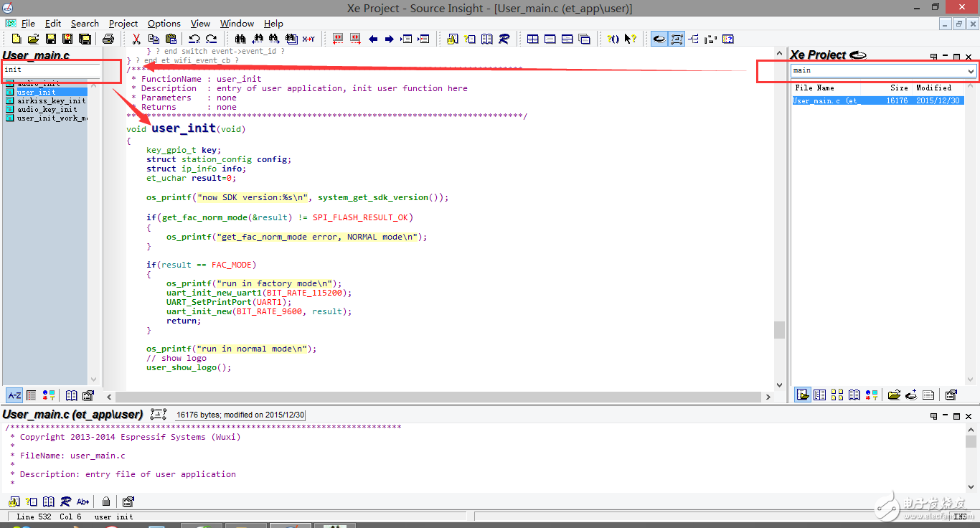Click the Cut scissors icon
Screen dimensions: 980x528
(x=136, y=39)
